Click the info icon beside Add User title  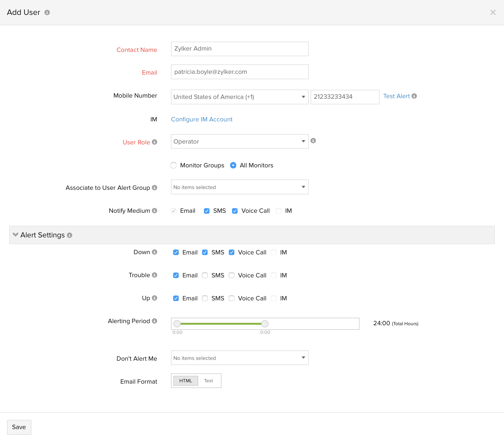(x=47, y=12)
